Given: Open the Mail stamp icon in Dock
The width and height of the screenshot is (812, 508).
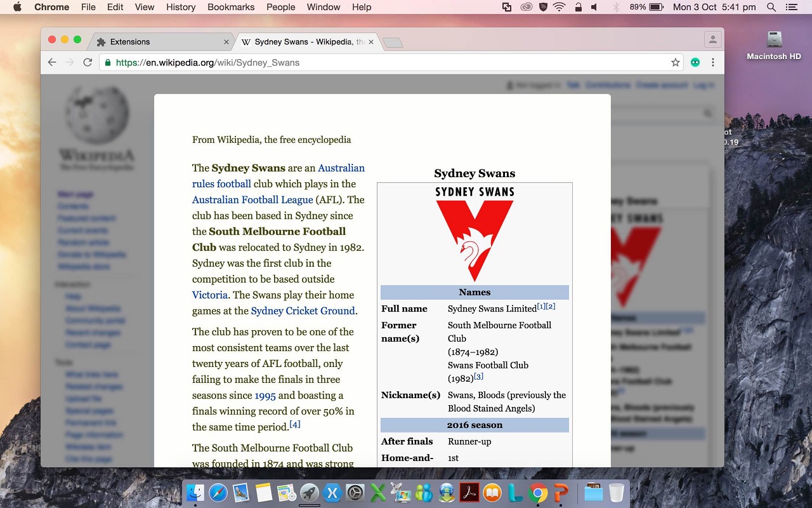Looking at the screenshot, I should coord(240,493).
